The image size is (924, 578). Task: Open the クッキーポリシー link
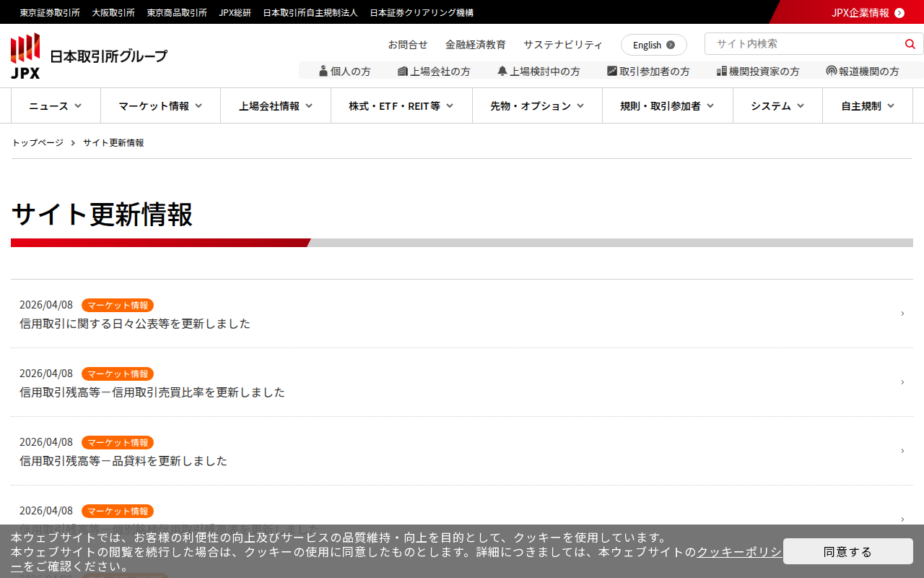738,552
